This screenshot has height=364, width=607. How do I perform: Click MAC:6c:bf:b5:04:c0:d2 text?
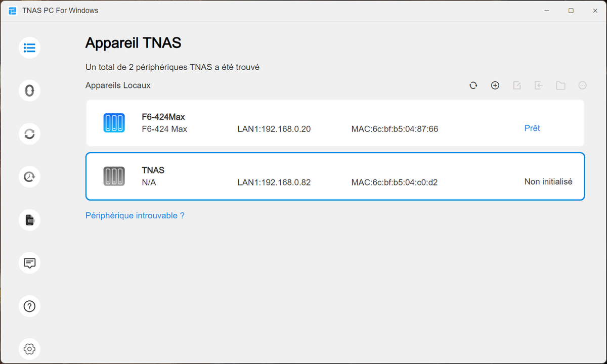(x=395, y=182)
